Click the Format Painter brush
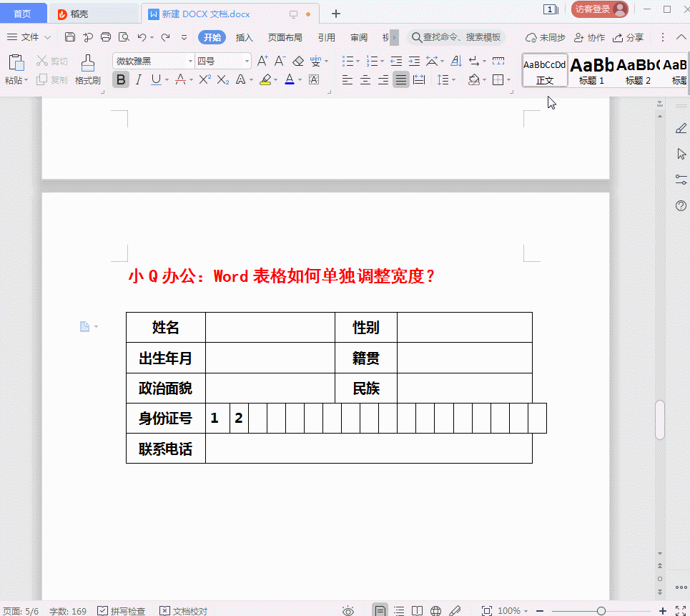Viewport: 690px width, 616px height. pos(88,62)
